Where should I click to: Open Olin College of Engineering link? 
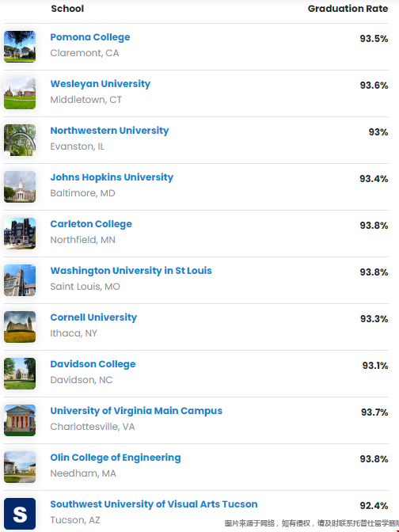pos(116,458)
